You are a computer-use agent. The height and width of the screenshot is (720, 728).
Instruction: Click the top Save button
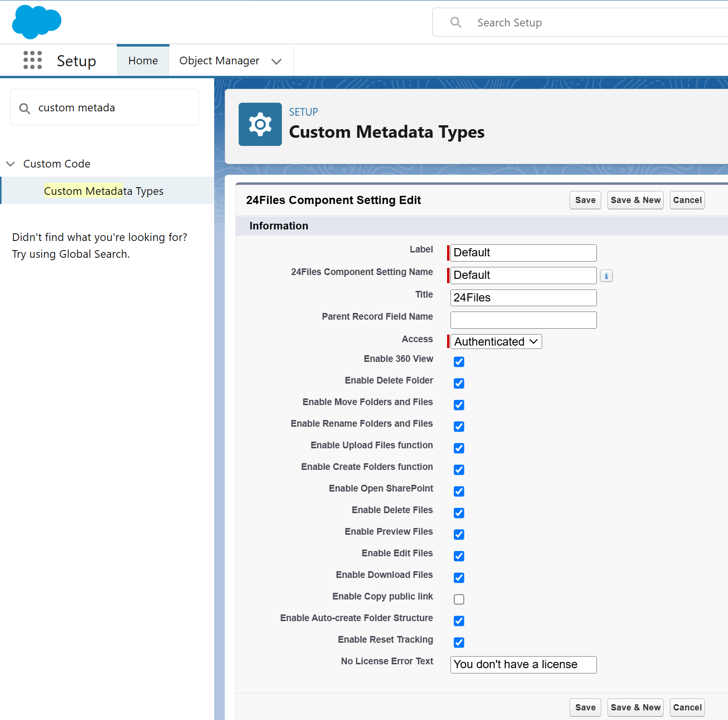tap(585, 200)
